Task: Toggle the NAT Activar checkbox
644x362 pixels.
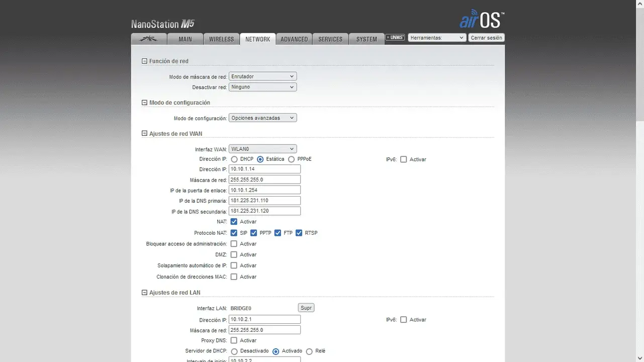Action: pos(234,222)
